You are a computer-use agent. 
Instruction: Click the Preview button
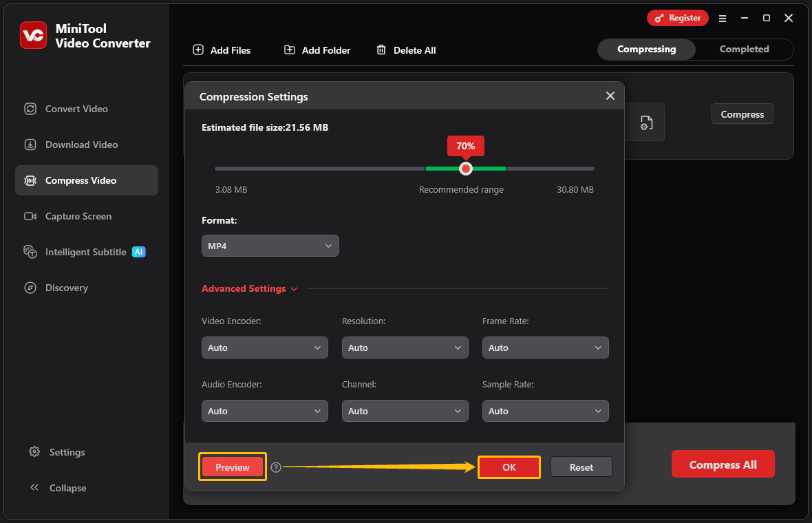point(232,467)
